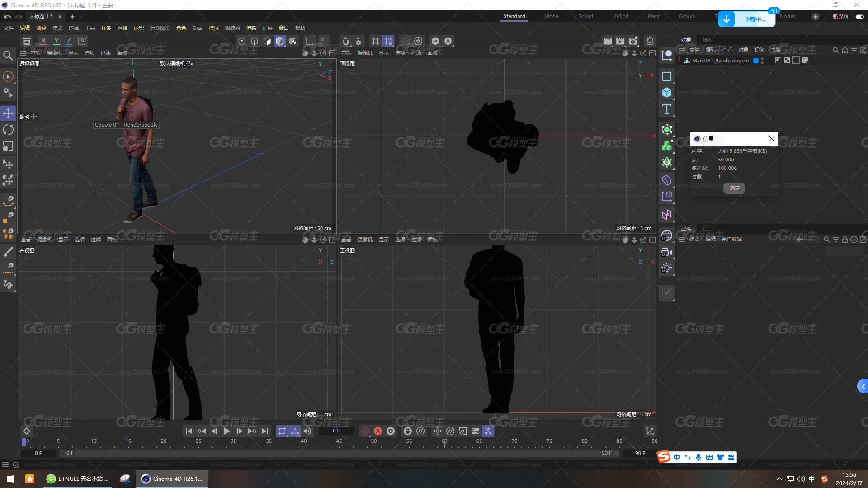This screenshot has width=868, height=488.
Task: Click the home icon in Object Manager
Action: pos(844,50)
